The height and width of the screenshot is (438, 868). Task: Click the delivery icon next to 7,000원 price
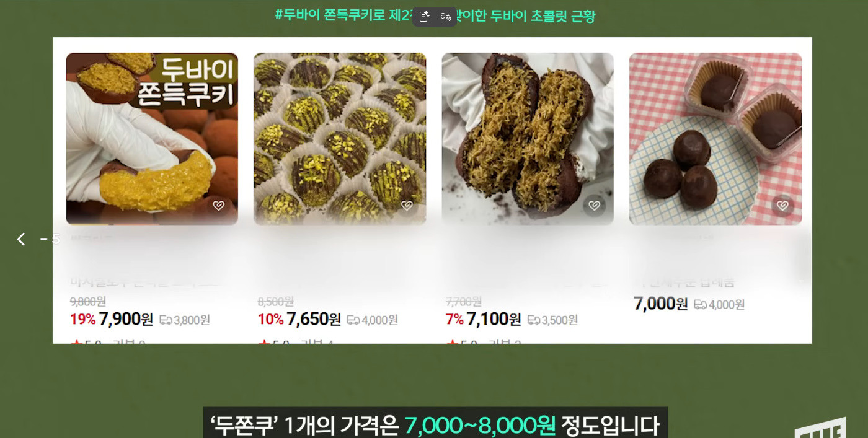tap(701, 305)
